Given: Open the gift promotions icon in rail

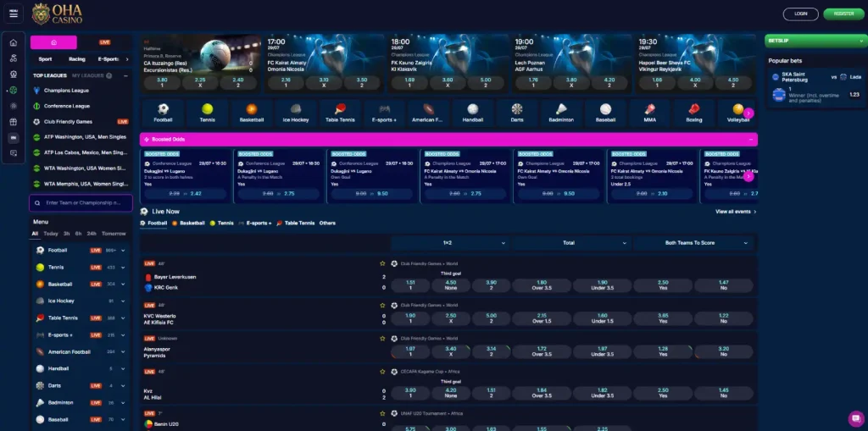Looking at the screenshot, I should (14, 122).
